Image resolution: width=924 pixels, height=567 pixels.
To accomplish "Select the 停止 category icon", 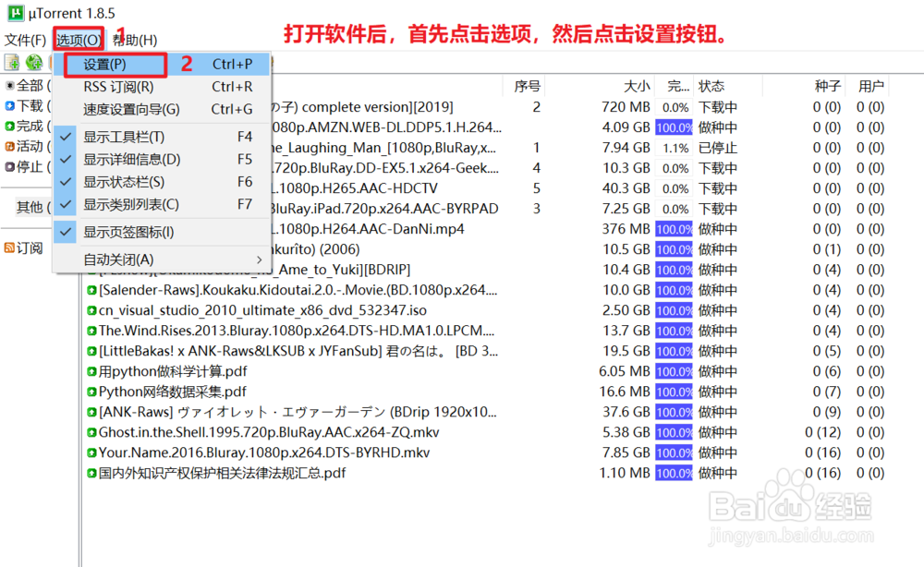I will 9,166.
